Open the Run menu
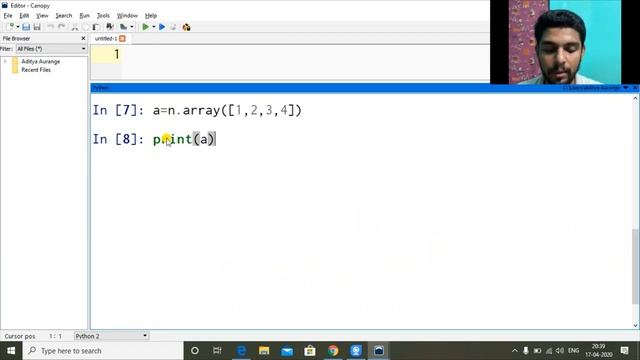640x360 pixels. click(x=84, y=16)
